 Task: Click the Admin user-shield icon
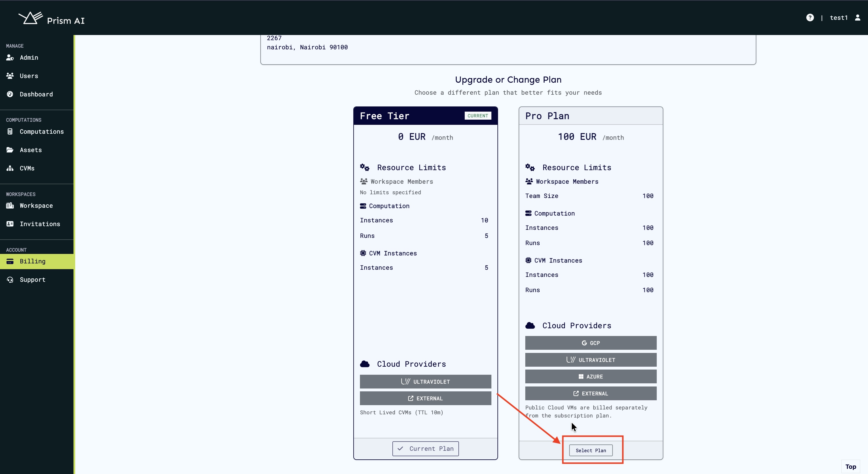pos(10,58)
